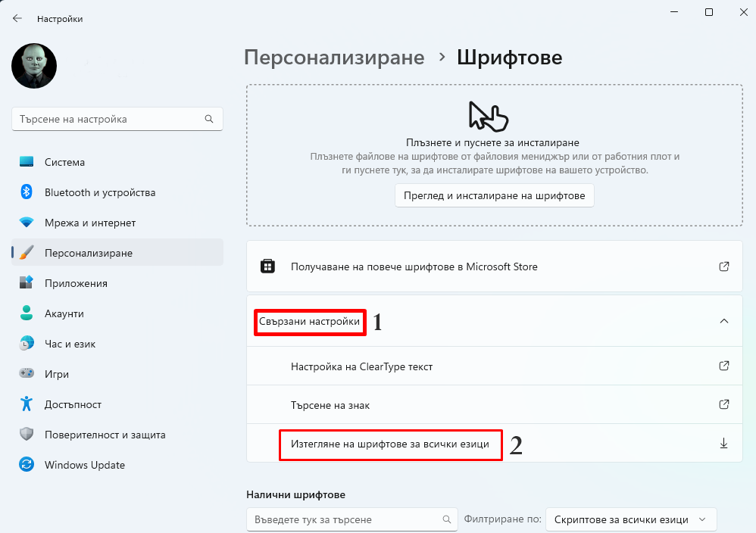Click the download arrow icon for all-language fonts
This screenshot has height=533, width=756.
click(x=723, y=444)
